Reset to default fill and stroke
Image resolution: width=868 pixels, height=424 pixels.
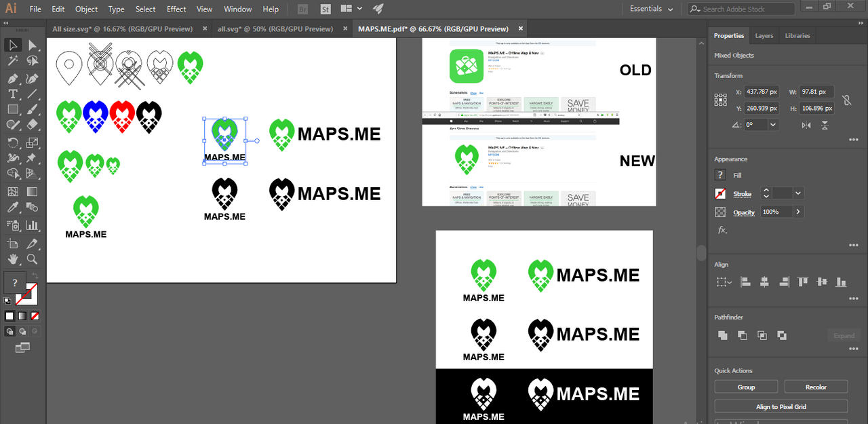7,300
